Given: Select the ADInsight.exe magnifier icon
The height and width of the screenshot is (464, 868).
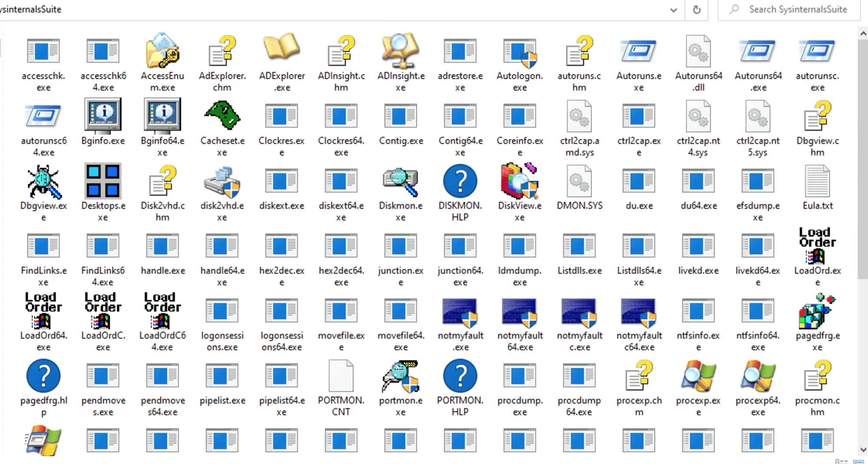Looking at the screenshot, I should (401, 51).
